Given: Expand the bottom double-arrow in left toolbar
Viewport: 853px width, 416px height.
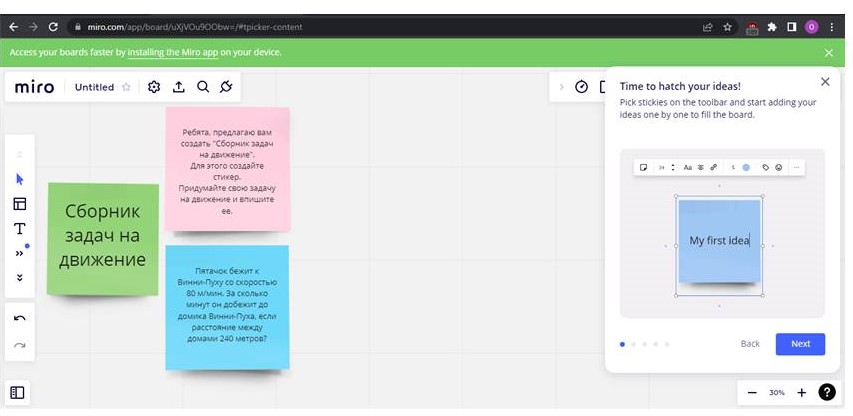Looking at the screenshot, I should coord(19,277).
